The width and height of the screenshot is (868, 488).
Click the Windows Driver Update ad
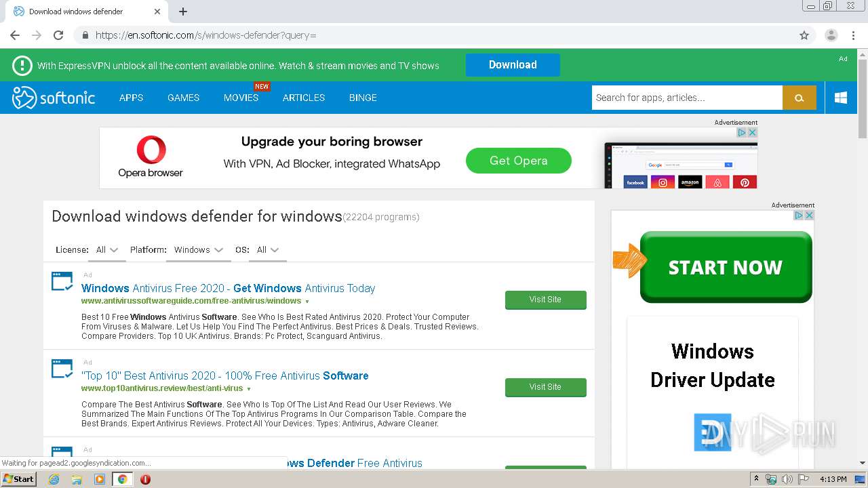click(x=712, y=366)
